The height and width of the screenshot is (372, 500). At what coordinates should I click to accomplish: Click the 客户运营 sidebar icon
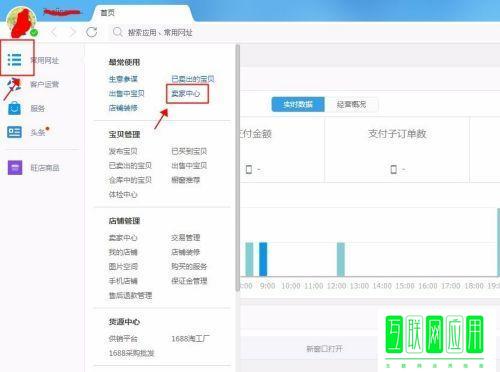coord(14,84)
